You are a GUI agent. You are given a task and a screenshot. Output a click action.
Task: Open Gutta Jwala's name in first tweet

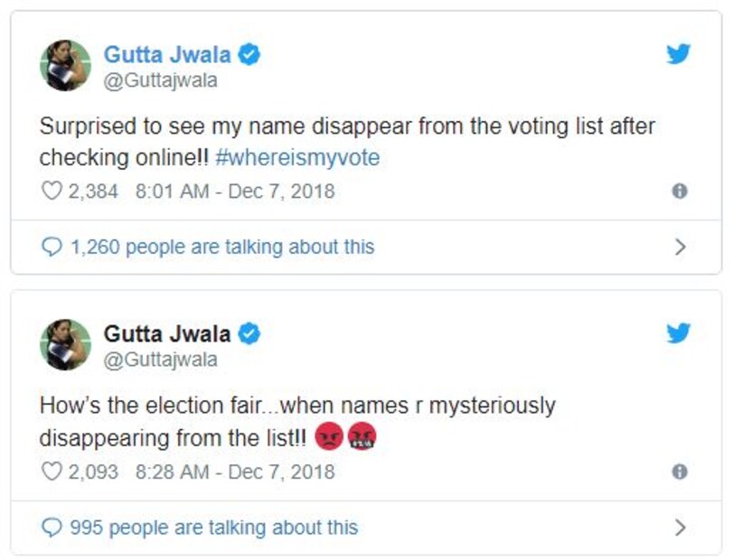(167, 55)
